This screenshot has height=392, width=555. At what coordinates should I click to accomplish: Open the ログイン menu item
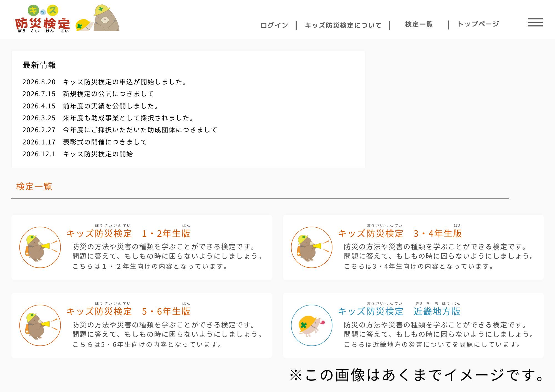(274, 25)
